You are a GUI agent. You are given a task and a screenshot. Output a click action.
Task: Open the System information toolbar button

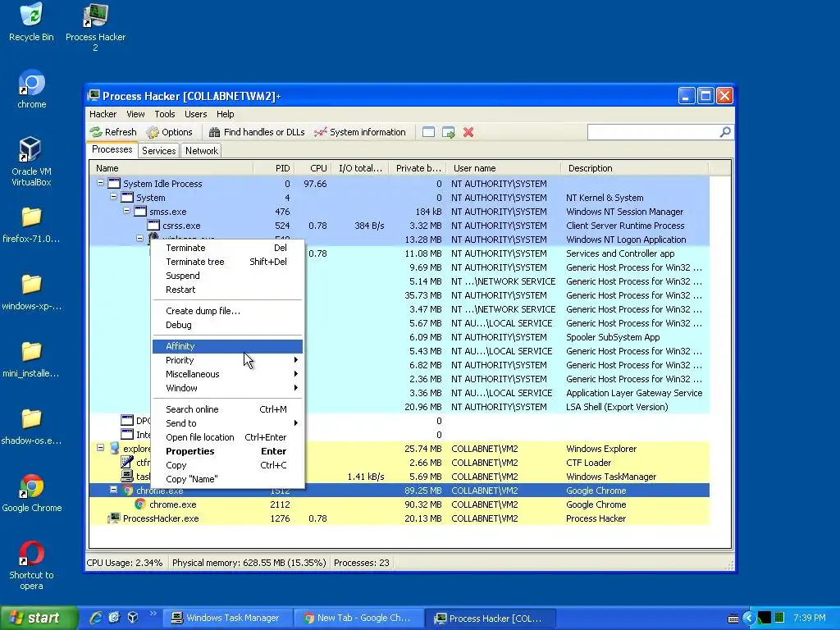pyautogui.click(x=360, y=132)
